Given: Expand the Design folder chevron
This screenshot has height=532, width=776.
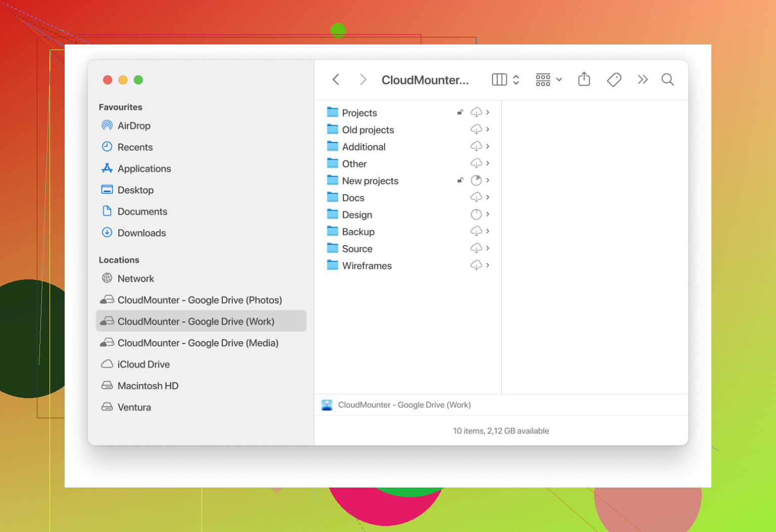Looking at the screenshot, I should [x=488, y=214].
